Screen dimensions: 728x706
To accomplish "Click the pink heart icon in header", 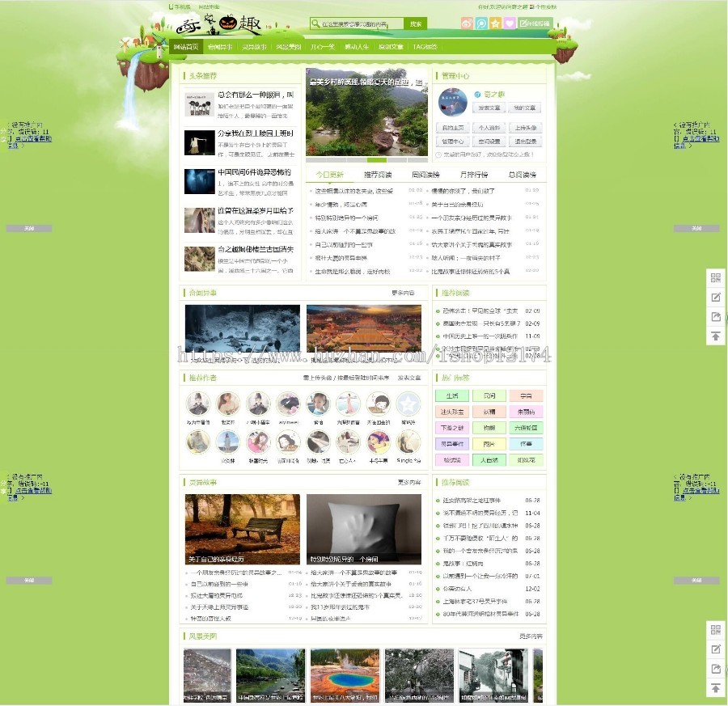I will [x=510, y=23].
